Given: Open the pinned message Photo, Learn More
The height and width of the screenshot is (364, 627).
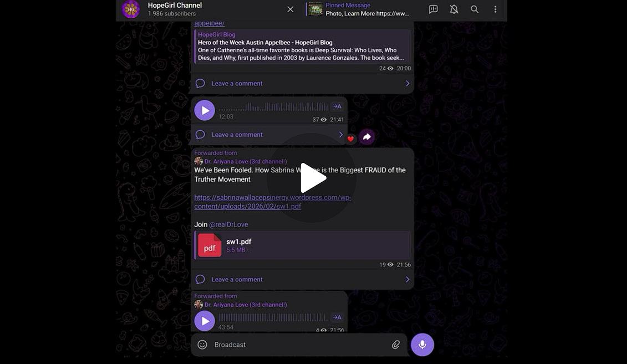Looking at the screenshot, I should [x=366, y=9].
